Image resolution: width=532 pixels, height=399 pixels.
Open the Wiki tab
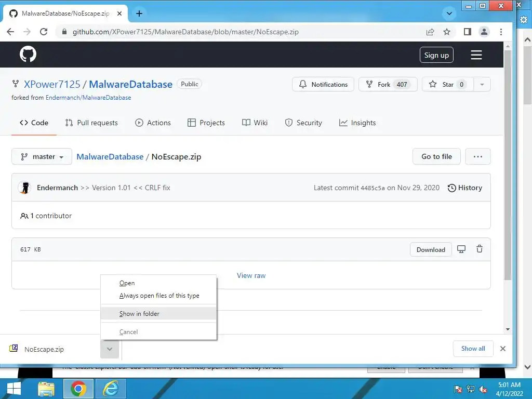point(255,123)
